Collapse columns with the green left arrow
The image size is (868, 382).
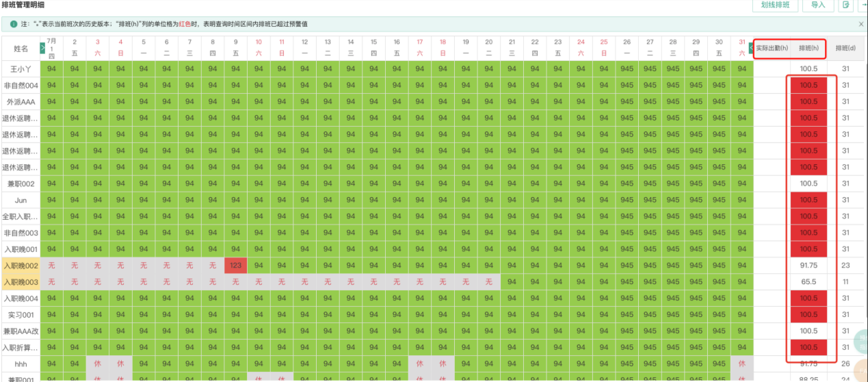751,48
